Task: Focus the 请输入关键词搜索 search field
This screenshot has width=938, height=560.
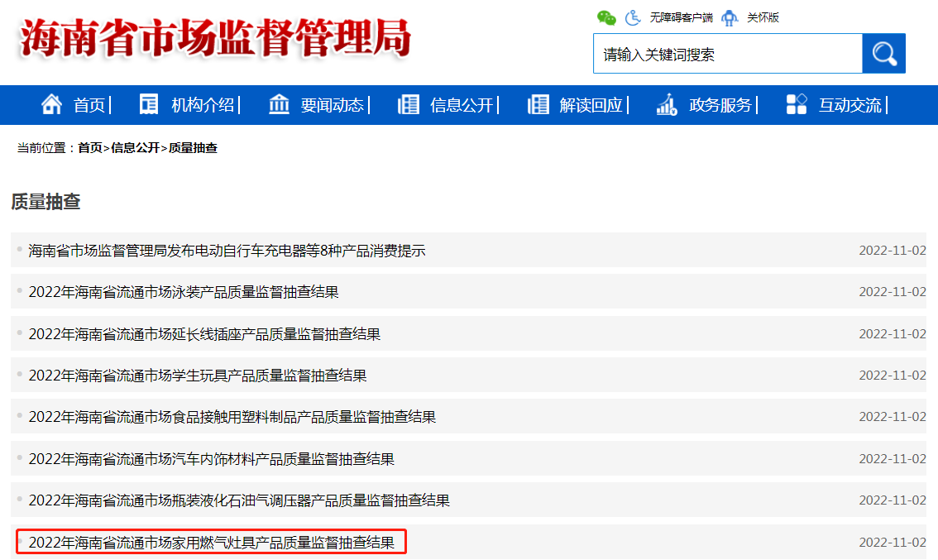Action: pyautogui.click(x=727, y=54)
